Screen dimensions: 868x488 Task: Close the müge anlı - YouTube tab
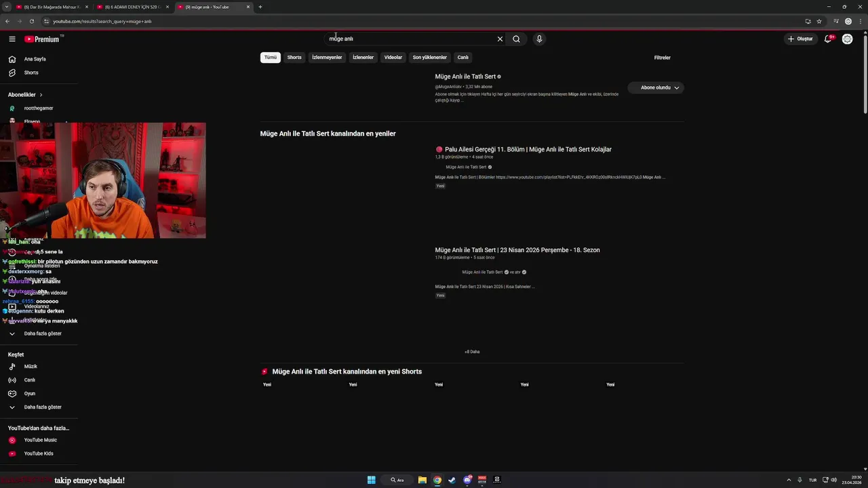coord(248,7)
